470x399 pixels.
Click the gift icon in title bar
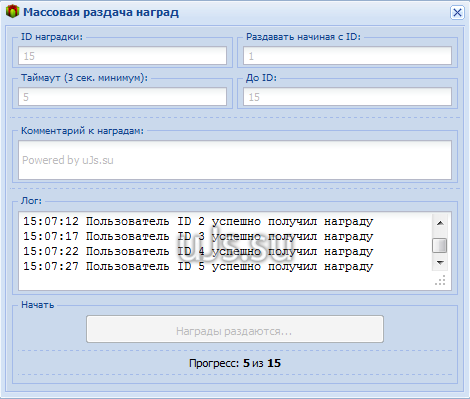(x=12, y=12)
